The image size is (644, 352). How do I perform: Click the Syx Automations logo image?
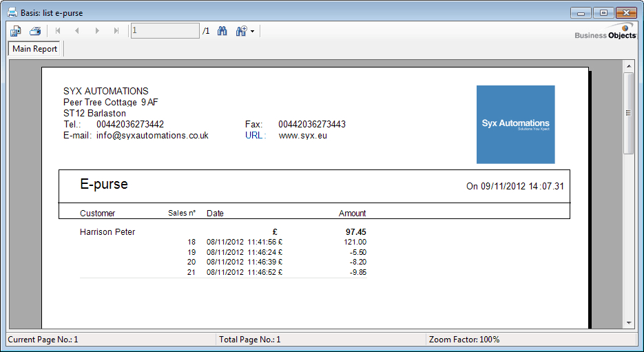coord(515,125)
